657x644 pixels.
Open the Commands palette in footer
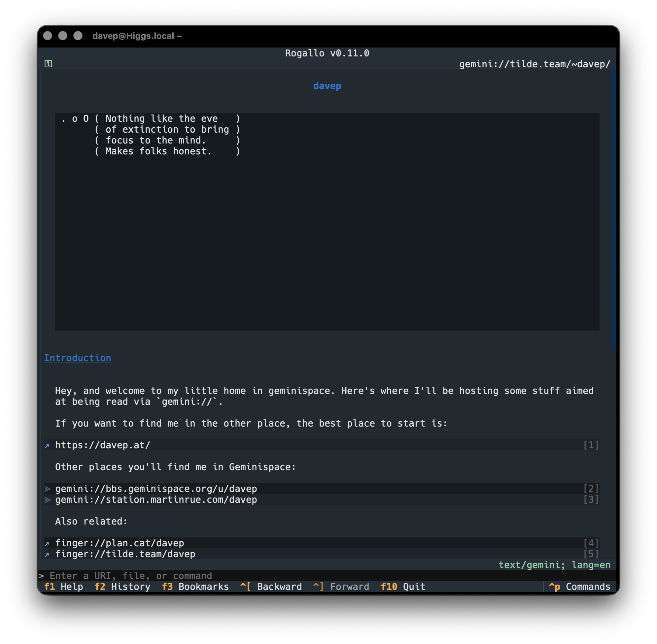pyautogui.click(x=579, y=587)
